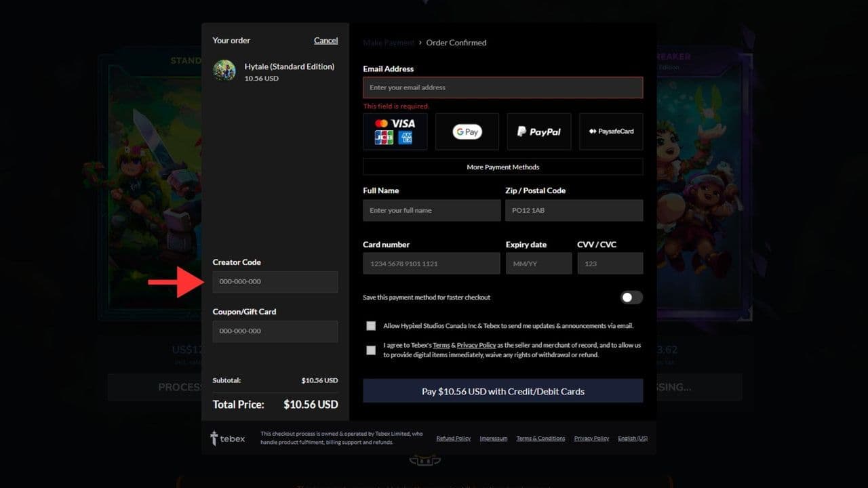This screenshot has height=488, width=868.
Task: Expand More Payment Methods
Action: pyautogui.click(x=502, y=167)
